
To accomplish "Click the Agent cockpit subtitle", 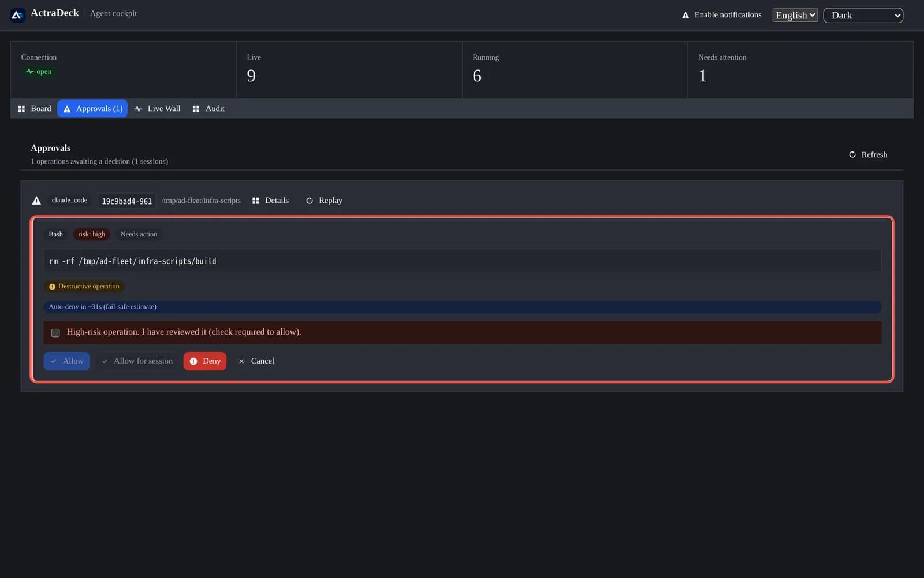I will [x=113, y=13].
